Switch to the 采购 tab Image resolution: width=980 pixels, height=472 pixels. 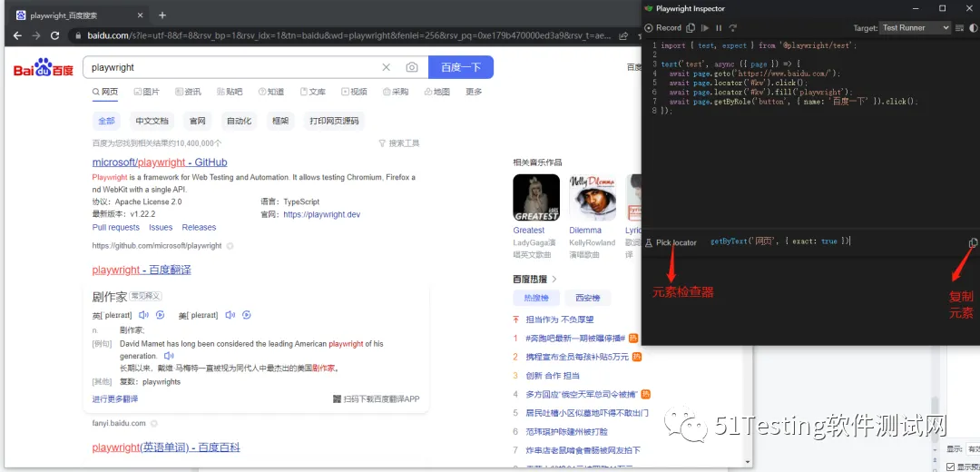(396, 92)
